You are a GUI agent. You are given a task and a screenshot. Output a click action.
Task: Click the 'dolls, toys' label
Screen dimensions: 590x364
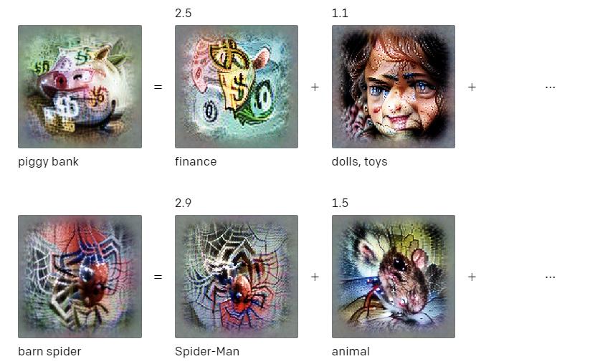(x=359, y=162)
